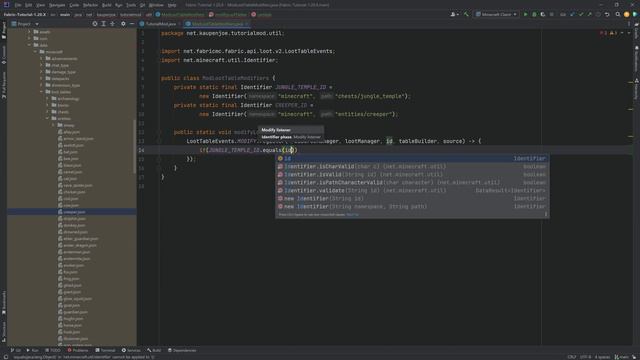Image resolution: width=640 pixels, height=360 pixels.
Task: Commit changes with the green checkmark icon
Action: pos(581,14)
